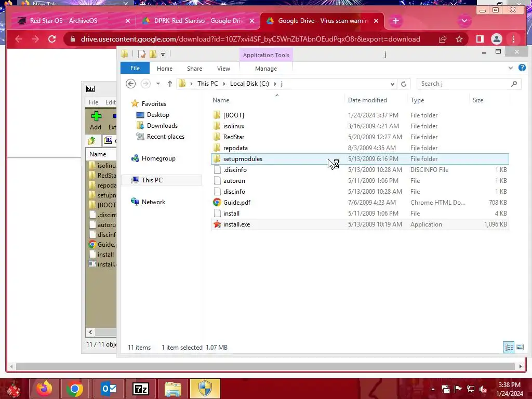532x399 pixels.
Task: Go back in Explorer navigation
Action: tap(130, 84)
